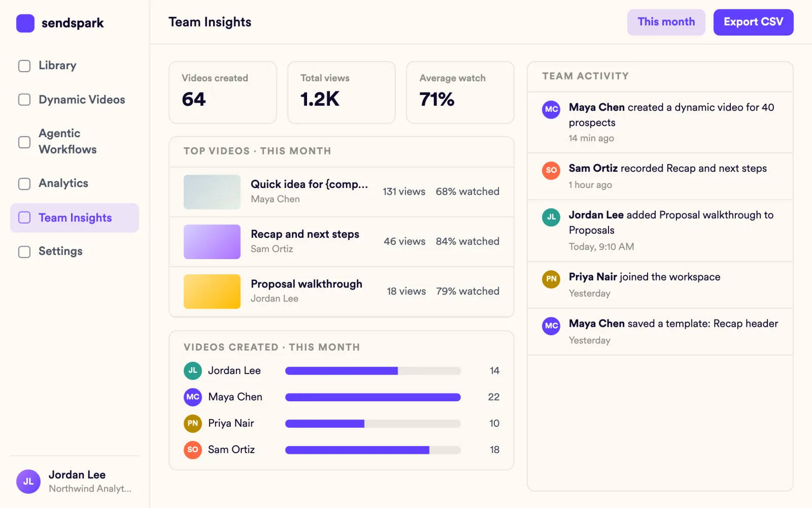Viewport: 812px width, 508px height.
Task: Click Sam Ortiz's SO avatar in Team Activity
Action: [x=551, y=170]
